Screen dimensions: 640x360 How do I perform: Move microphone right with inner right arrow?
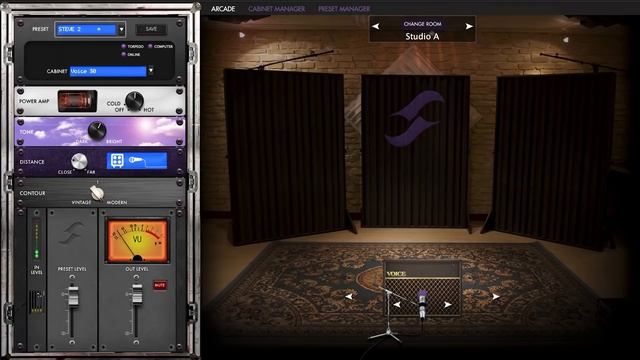point(448,304)
